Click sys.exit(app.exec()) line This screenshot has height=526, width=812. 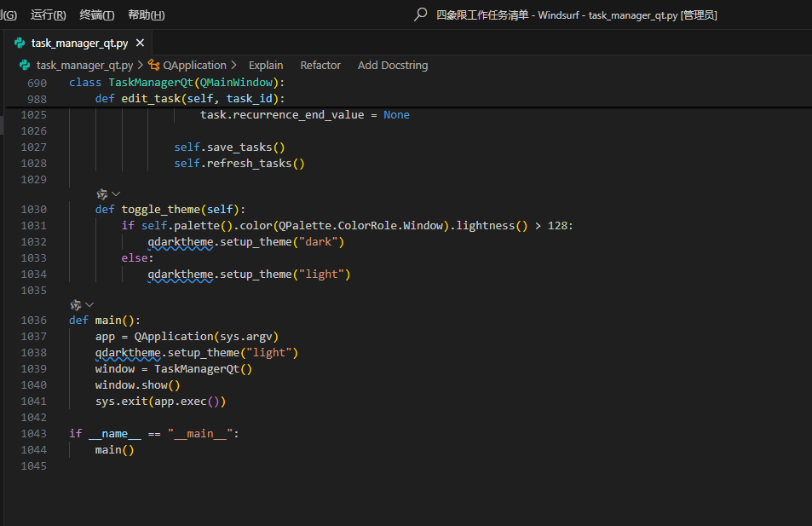click(160, 402)
